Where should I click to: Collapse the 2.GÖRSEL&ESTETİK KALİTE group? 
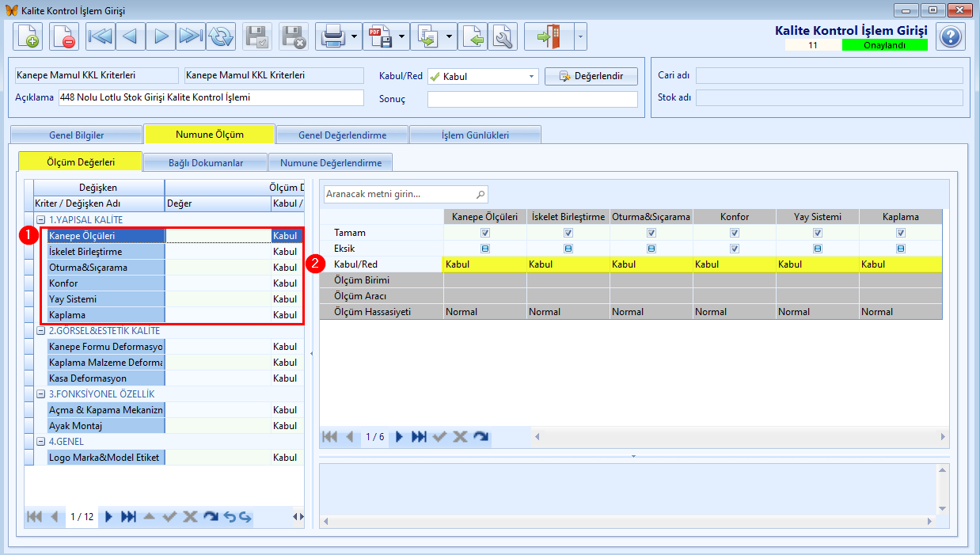[40, 330]
